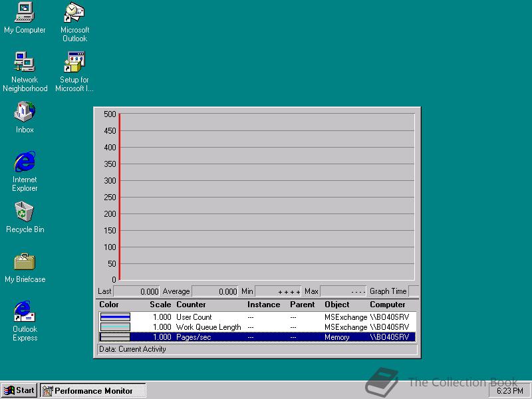Click the Instance column header
This screenshot has width=532, height=399.
point(263,305)
